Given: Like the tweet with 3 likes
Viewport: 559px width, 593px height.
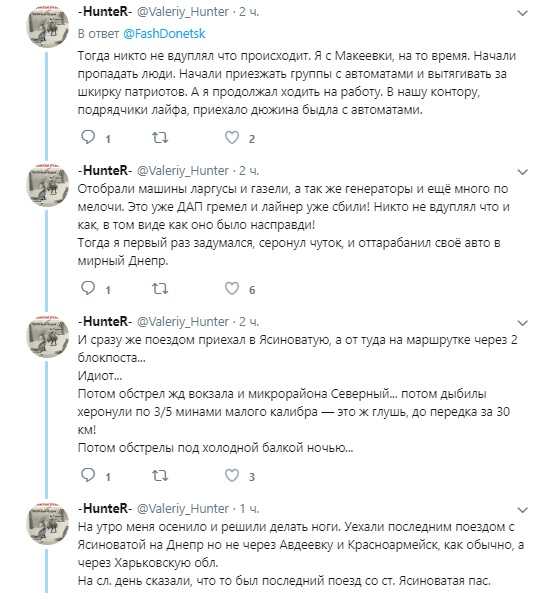Looking at the screenshot, I should tap(232, 475).
